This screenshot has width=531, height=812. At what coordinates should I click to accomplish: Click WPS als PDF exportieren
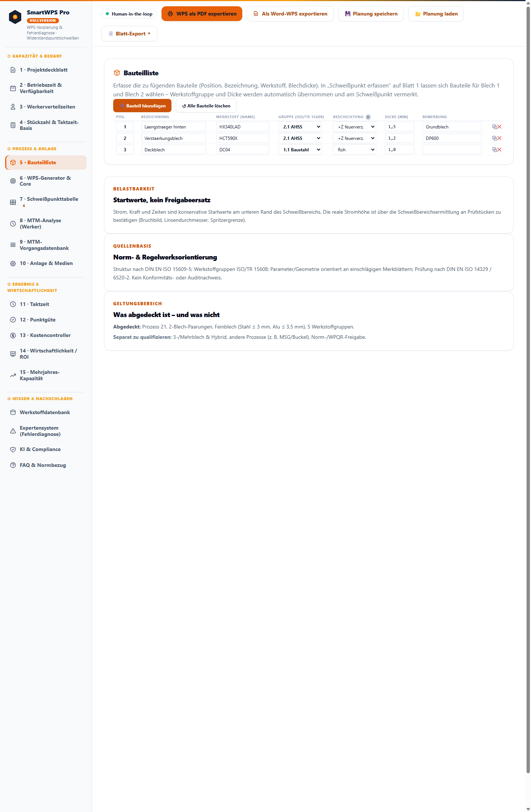[202, 14]
